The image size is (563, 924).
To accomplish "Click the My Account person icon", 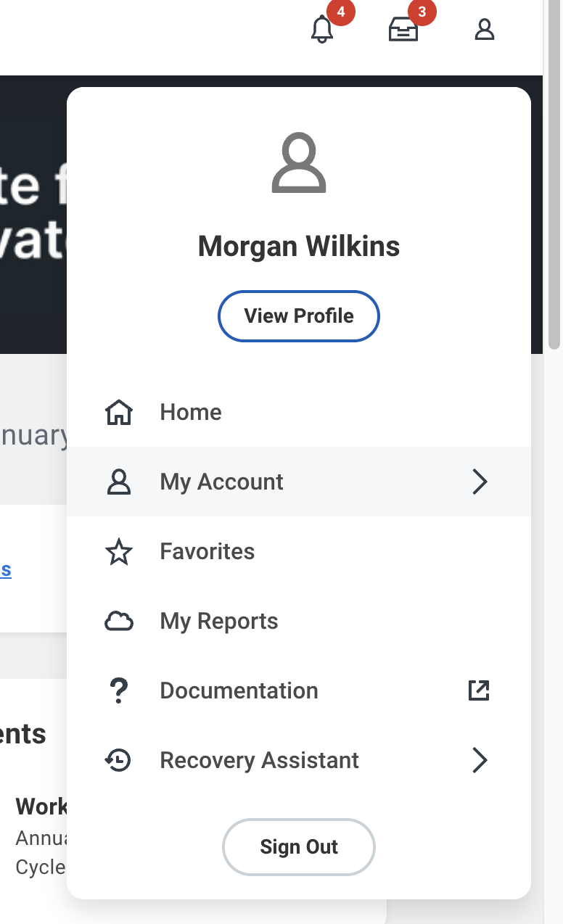I will 119,482.
